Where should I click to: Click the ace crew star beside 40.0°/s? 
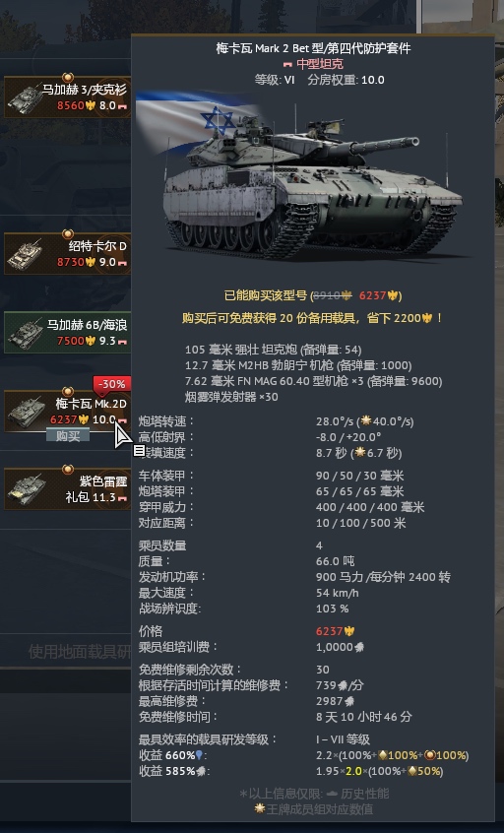(366, 420)
